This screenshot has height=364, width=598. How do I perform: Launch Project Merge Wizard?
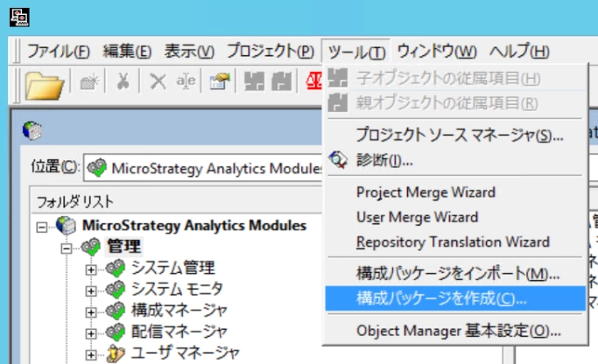click(x=455, y=192)
